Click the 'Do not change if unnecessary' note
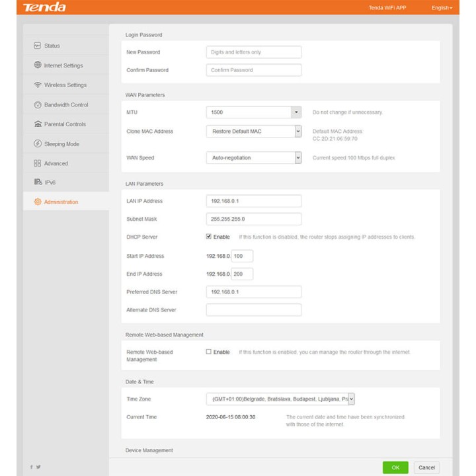 348,112
